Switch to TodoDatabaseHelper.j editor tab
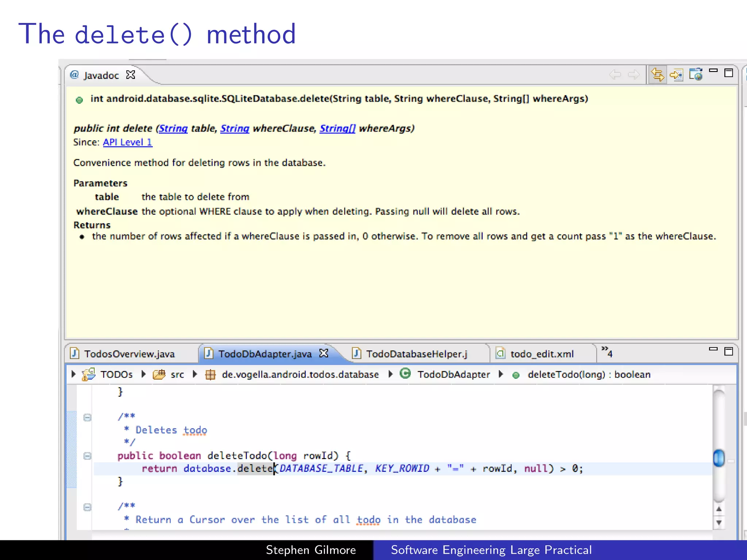Viewport: 747px width, 560px height. tap(417, 354)
